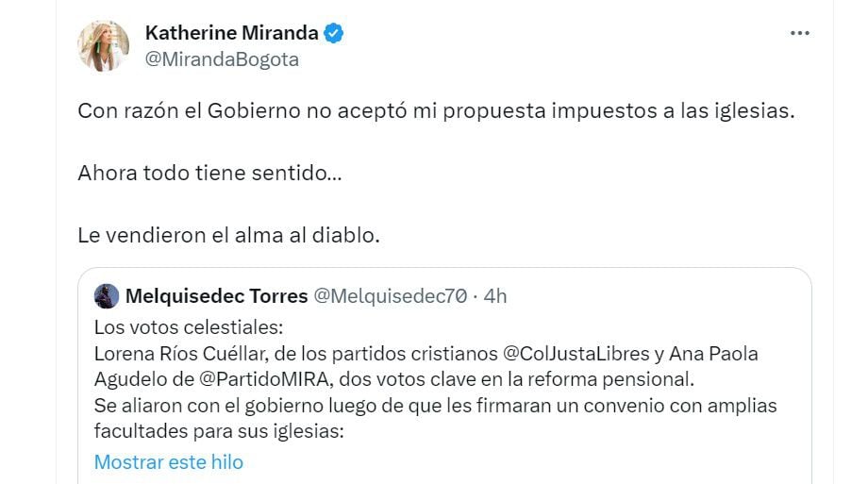Click the line facultades para sus iglesias
Viewport: 868px width, 484px height.
point(219,430)
